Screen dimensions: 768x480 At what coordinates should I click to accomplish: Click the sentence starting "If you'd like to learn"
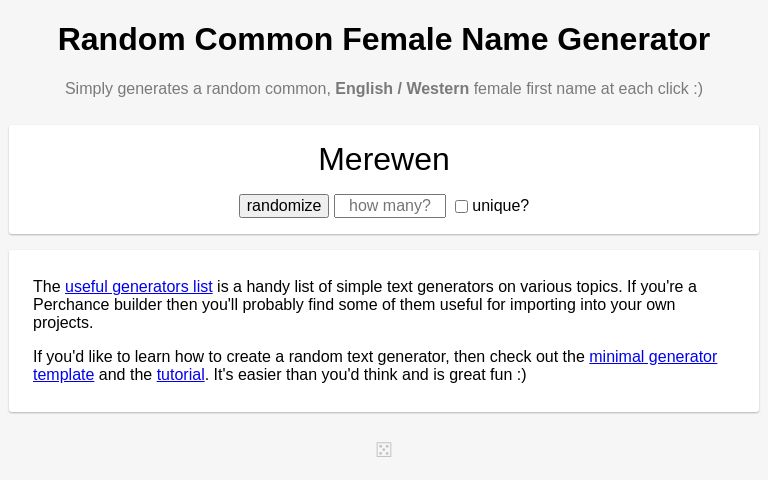tap(300, 357)
